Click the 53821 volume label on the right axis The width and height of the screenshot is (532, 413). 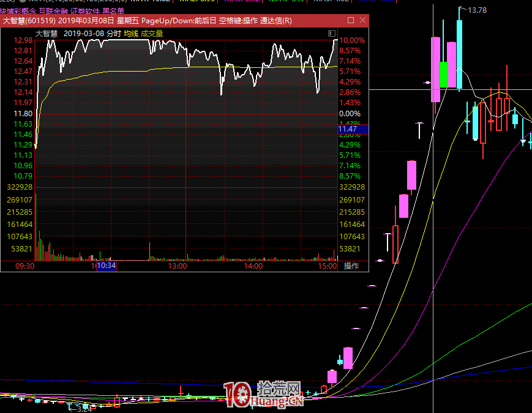pyautogui.click(x=350, y=249)
